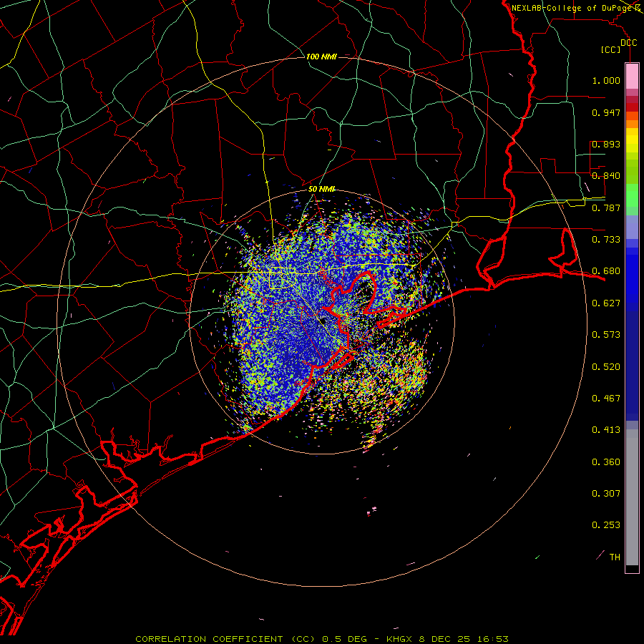Select the 0.947 scale value
This screenshot has height=644, width=644.
[606, 112]
